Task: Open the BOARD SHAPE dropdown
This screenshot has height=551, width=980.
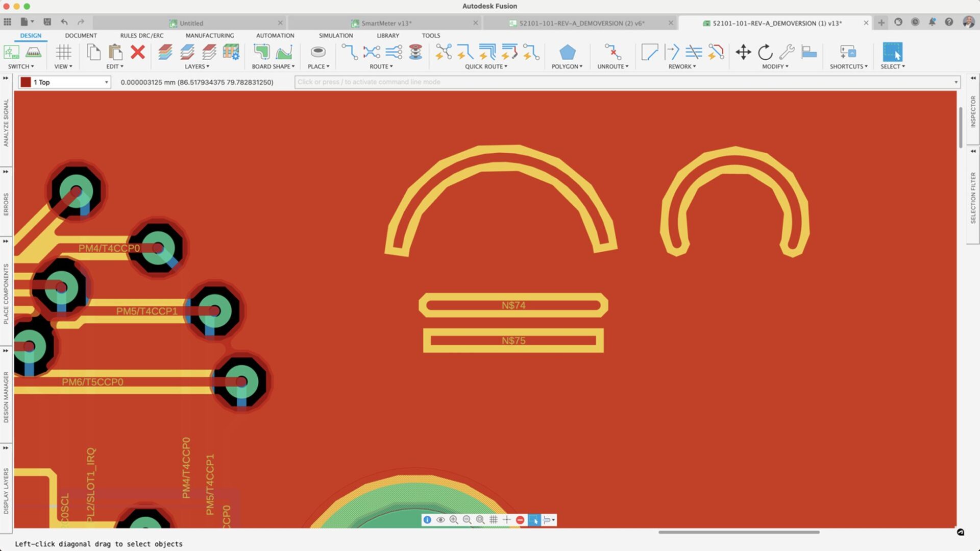Action: (273, 66)
